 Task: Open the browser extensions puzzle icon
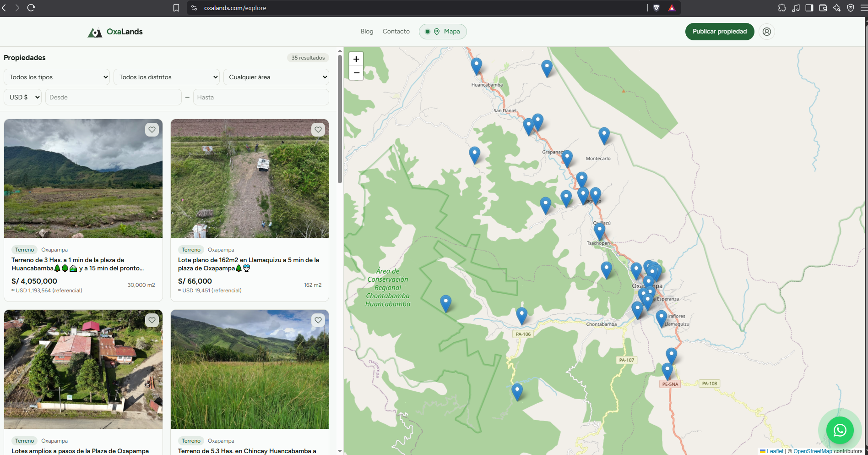tap(782, 8)
